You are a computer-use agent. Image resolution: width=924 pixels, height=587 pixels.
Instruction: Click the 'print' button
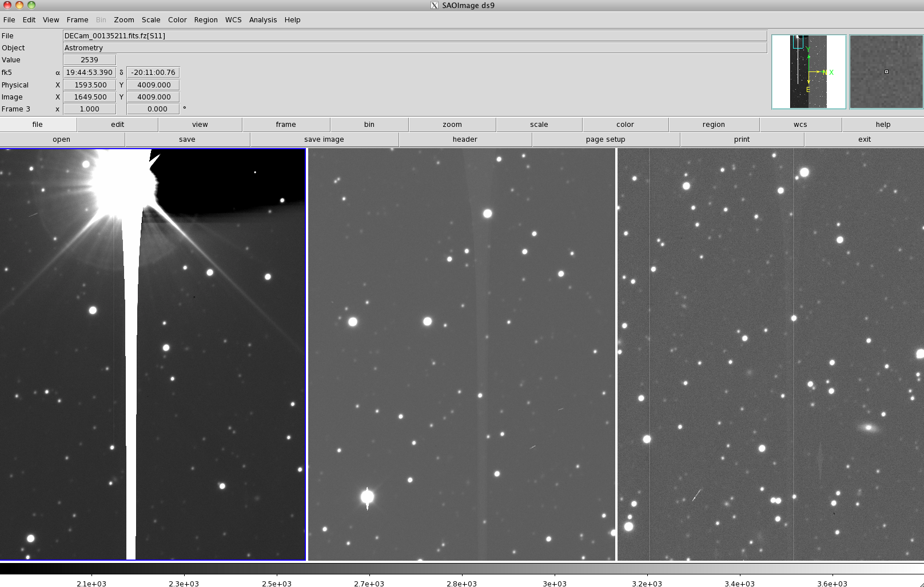click(x=742, y=139)
